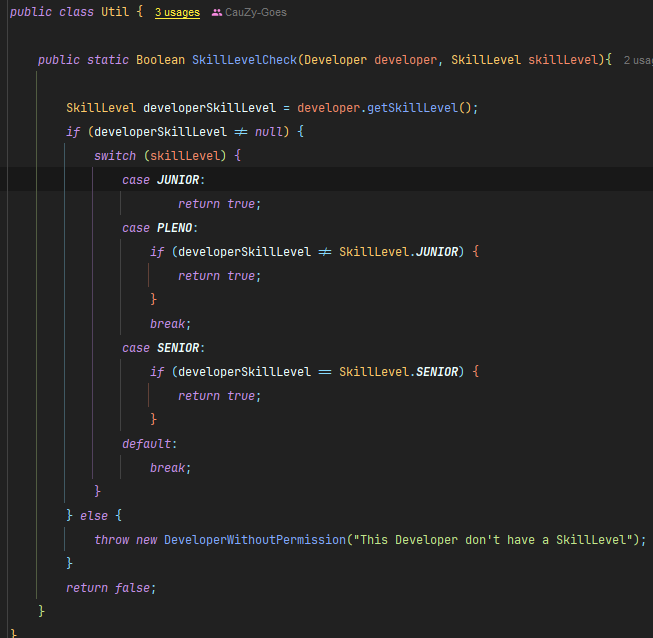Click the class name Util
653x638 pixels.
[x=115, y=12]
